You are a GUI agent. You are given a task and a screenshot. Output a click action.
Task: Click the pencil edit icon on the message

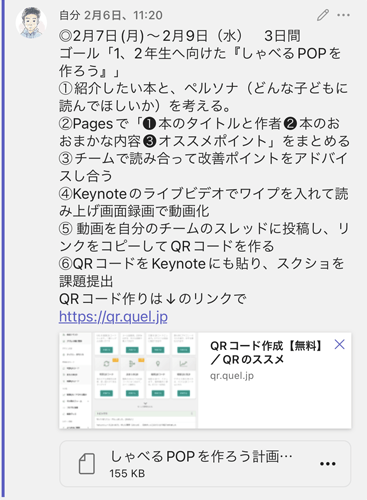click(322, 15)
